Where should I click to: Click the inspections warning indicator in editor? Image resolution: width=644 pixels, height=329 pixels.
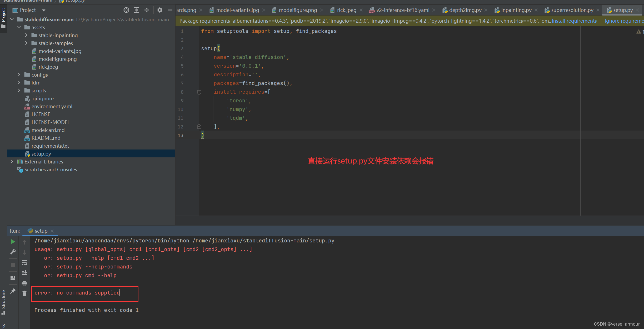pos(638,31)
